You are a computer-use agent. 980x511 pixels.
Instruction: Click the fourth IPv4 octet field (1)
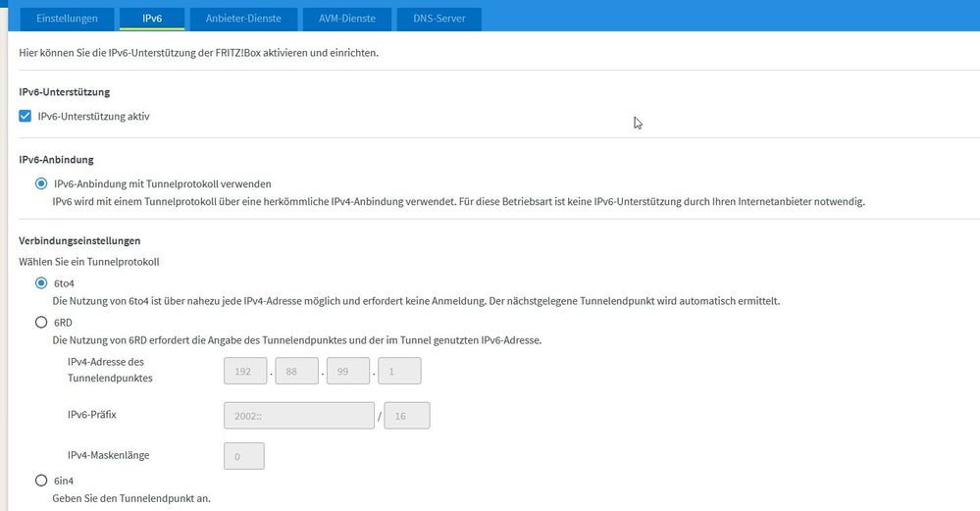tap(398, 371)
